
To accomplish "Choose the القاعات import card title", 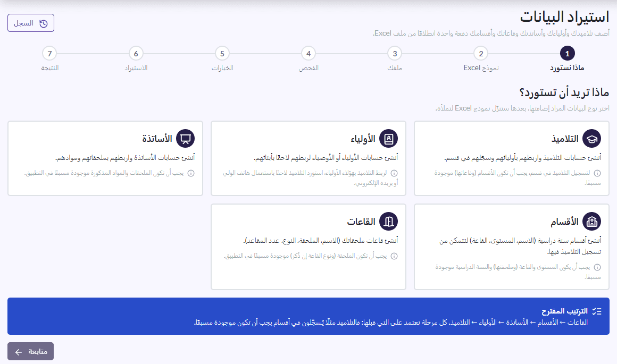I will 361,222.
